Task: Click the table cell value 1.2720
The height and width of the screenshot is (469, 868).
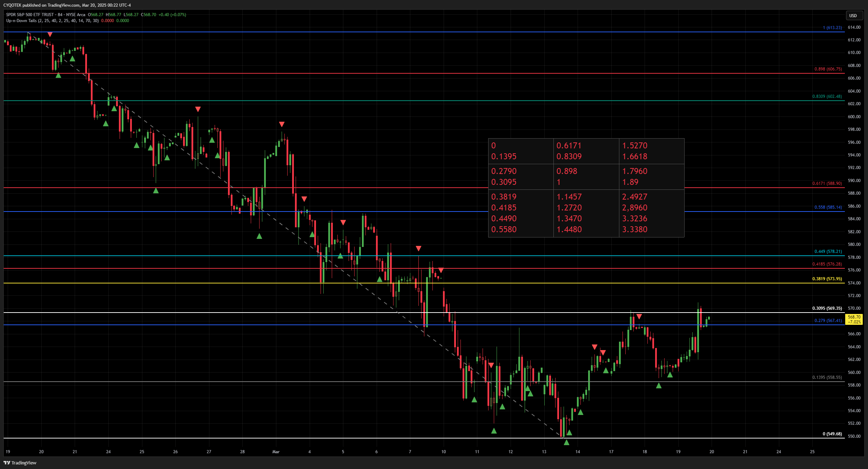Action: (569, 208)
